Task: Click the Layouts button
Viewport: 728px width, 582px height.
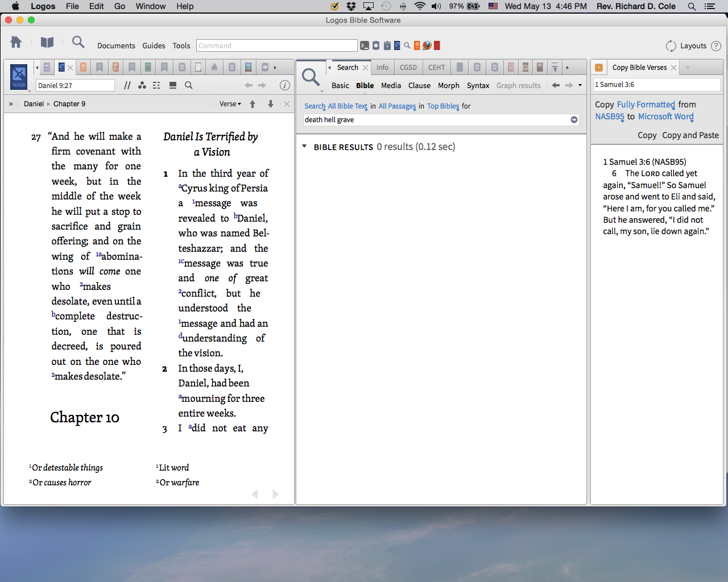Action: pos(693,46)
